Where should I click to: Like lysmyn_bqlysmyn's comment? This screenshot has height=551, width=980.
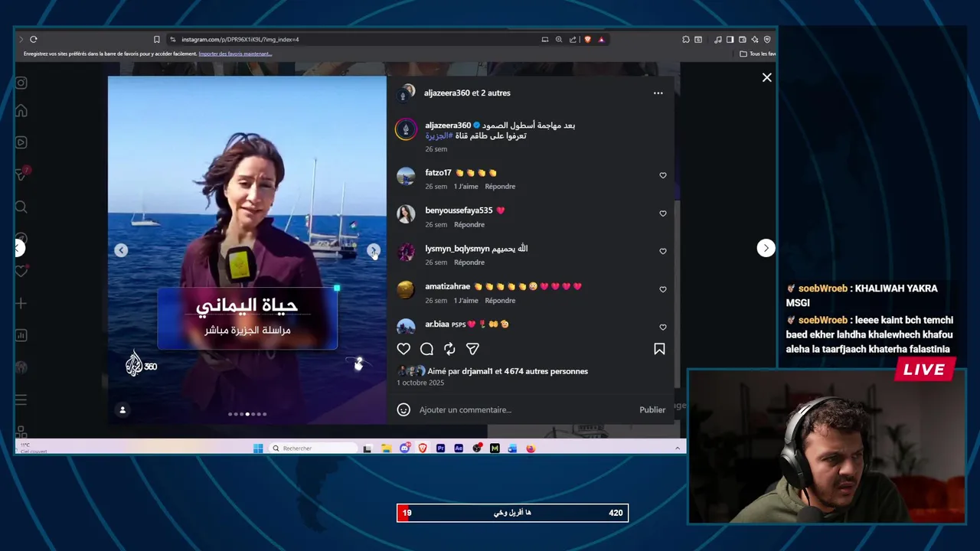(663, 251)
